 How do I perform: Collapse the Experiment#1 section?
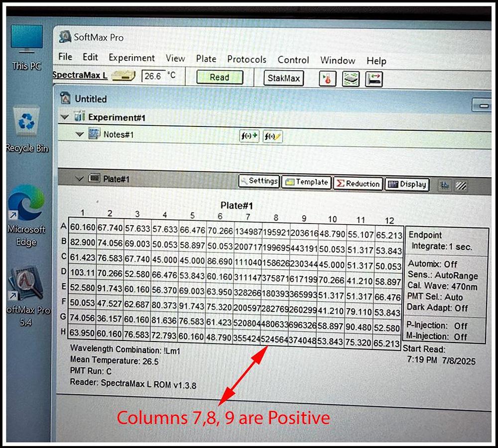pyautogui.click(x=64, y=117)
